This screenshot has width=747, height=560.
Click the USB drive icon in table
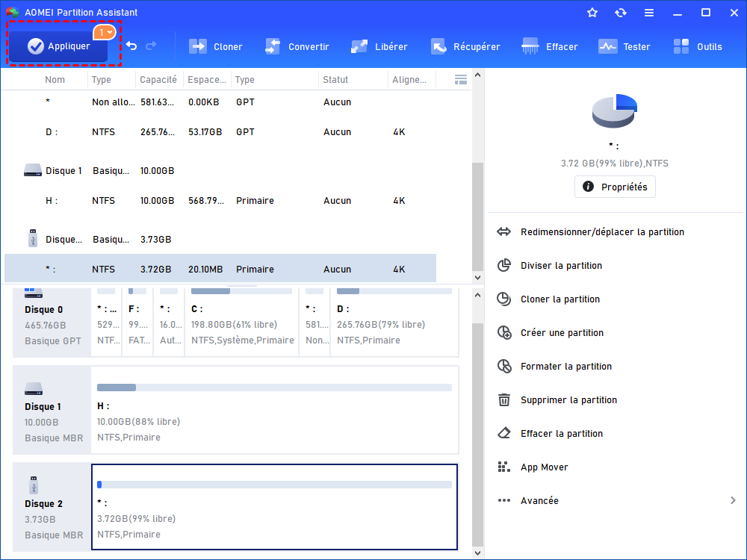coord(32,238)
